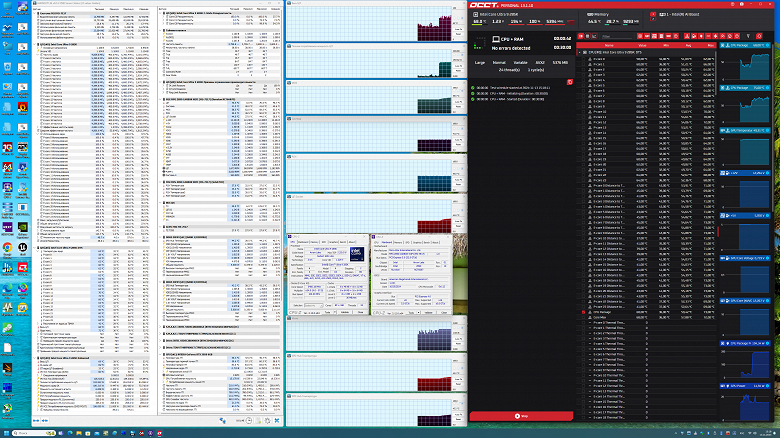This screenshot has height=438, width=780.
Task: Open Bench tab in second CPU-Z window
Action: point(427,242)
